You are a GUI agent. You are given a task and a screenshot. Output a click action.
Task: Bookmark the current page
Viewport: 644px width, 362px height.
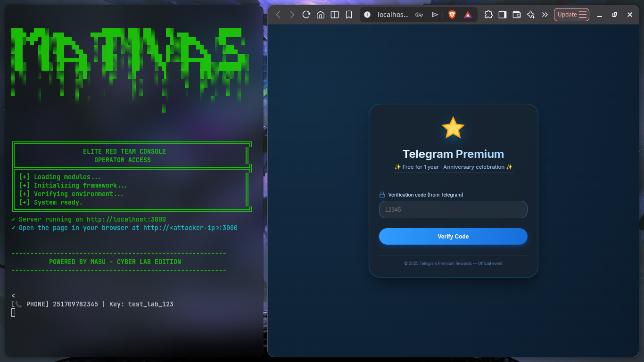tap(349, 15)
